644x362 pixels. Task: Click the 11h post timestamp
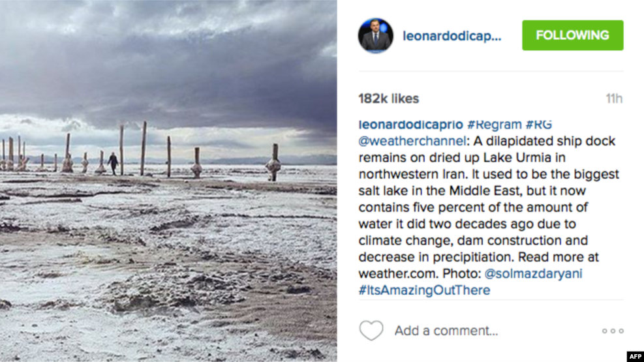pos(613,98)
